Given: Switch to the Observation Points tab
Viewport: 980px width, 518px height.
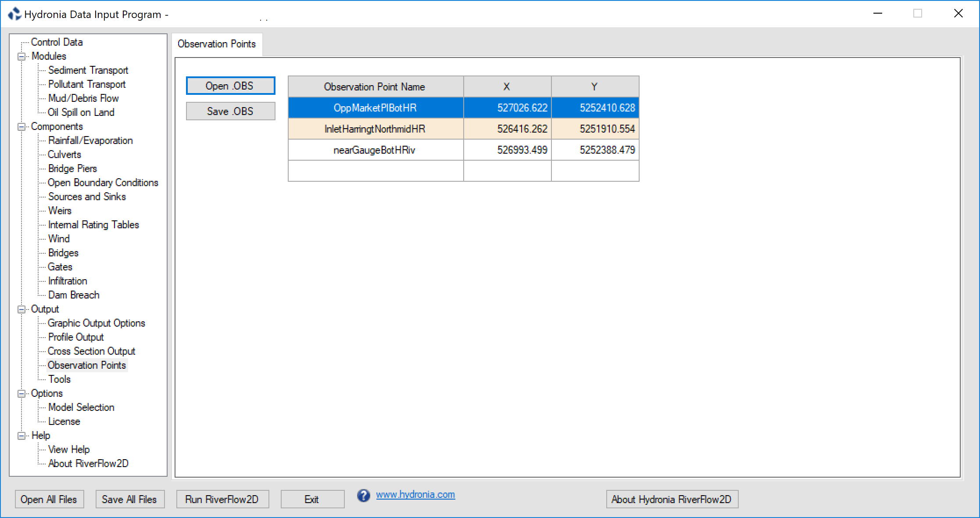Looking at the screenshot, I should [x=217, y=44].
